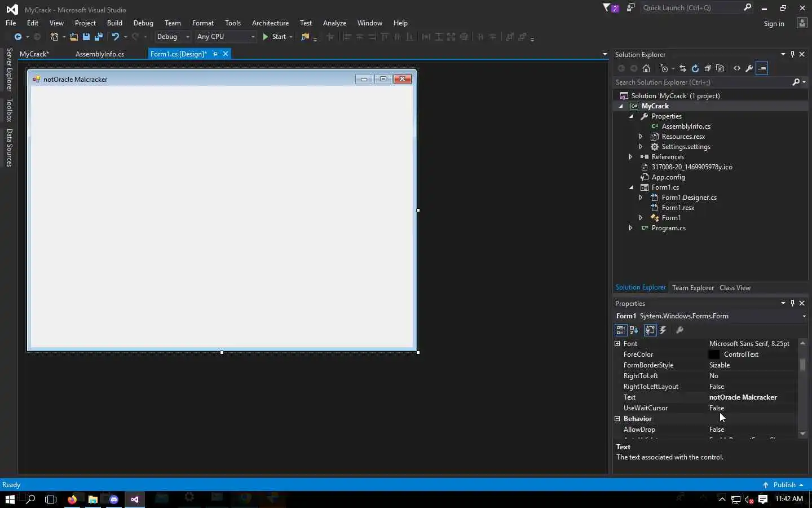This screenshot has width=812, height=508.
Task: Click the Property Pages wrench icon
Action: (680, 330)
